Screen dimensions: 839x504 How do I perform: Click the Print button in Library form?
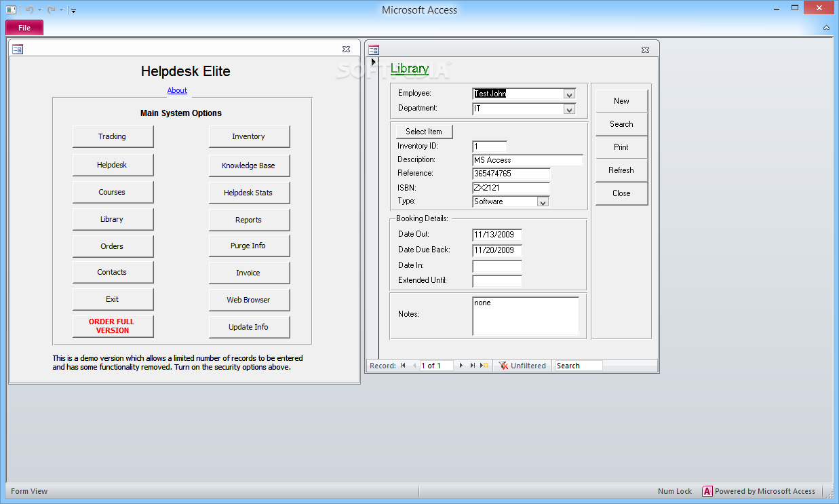point(622,147)
